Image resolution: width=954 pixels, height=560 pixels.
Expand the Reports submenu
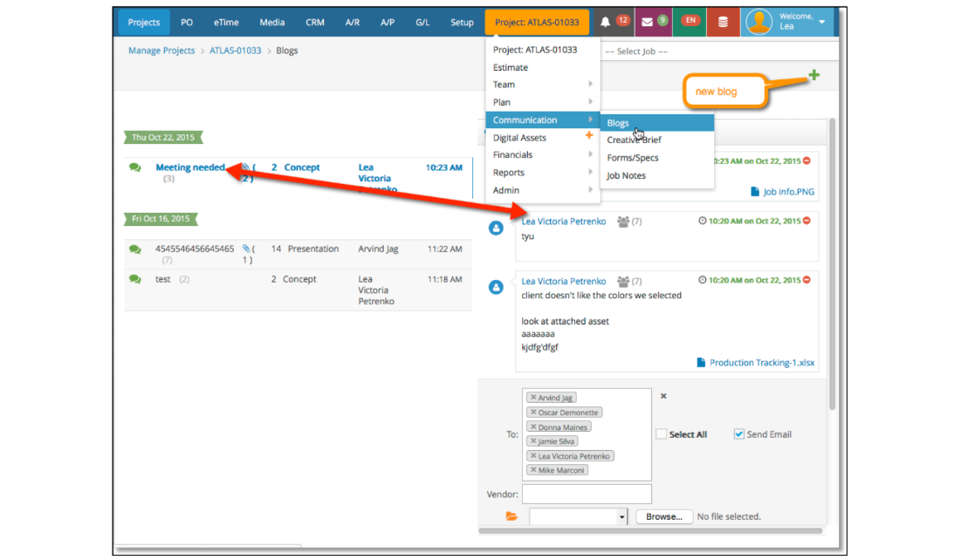543,173
